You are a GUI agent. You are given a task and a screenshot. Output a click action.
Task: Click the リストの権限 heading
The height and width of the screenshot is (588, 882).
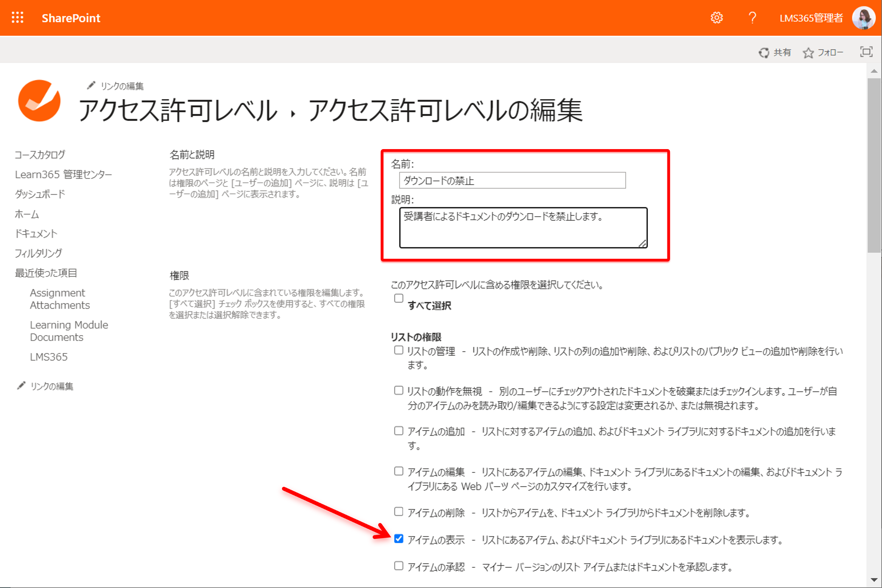point(416,337)
